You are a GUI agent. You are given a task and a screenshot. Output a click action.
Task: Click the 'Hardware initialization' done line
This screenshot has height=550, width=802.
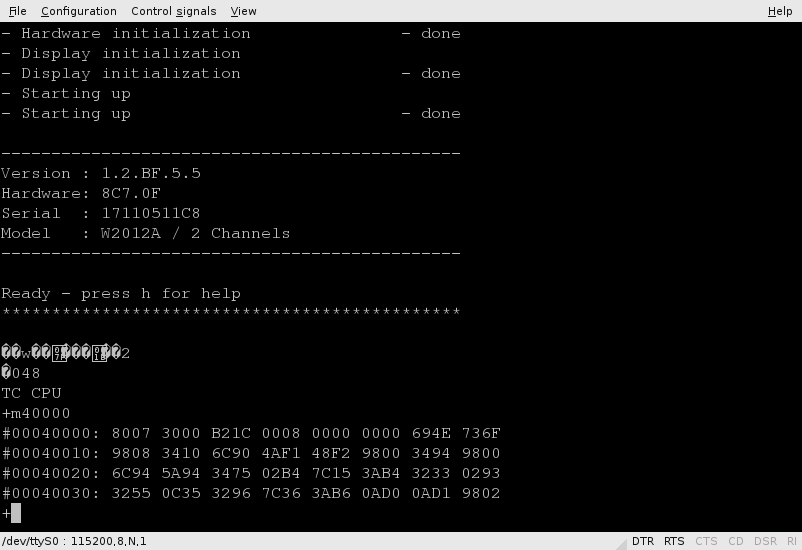coord(231,34)
